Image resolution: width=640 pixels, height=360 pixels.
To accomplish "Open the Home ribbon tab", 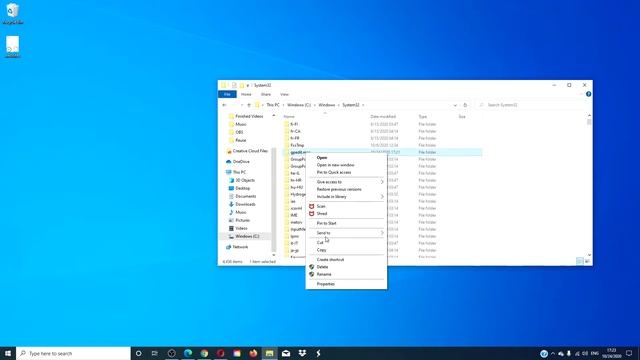I will [x=246, y=94].
